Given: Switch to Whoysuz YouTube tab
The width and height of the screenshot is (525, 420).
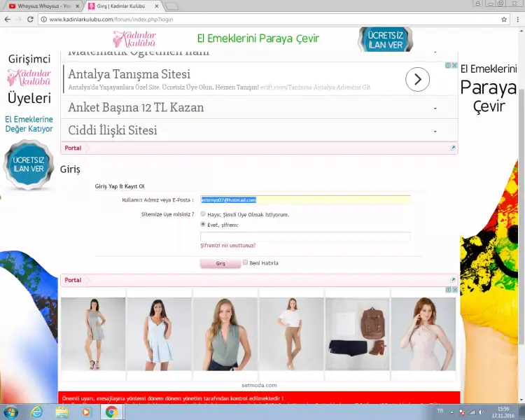Looking at the screenshot, I should (x=43, y=6).
